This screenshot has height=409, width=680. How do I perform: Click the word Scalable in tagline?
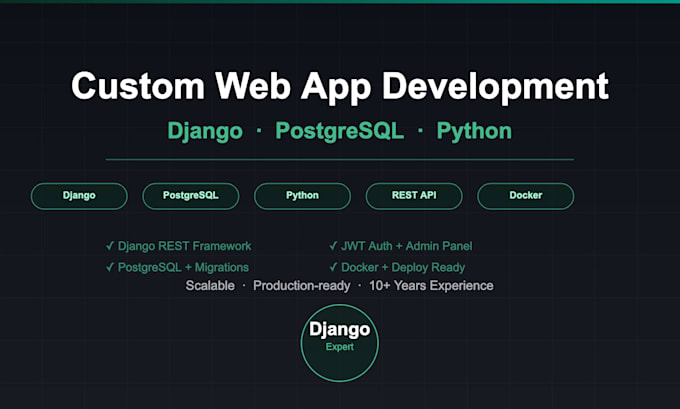pos(210,286)
